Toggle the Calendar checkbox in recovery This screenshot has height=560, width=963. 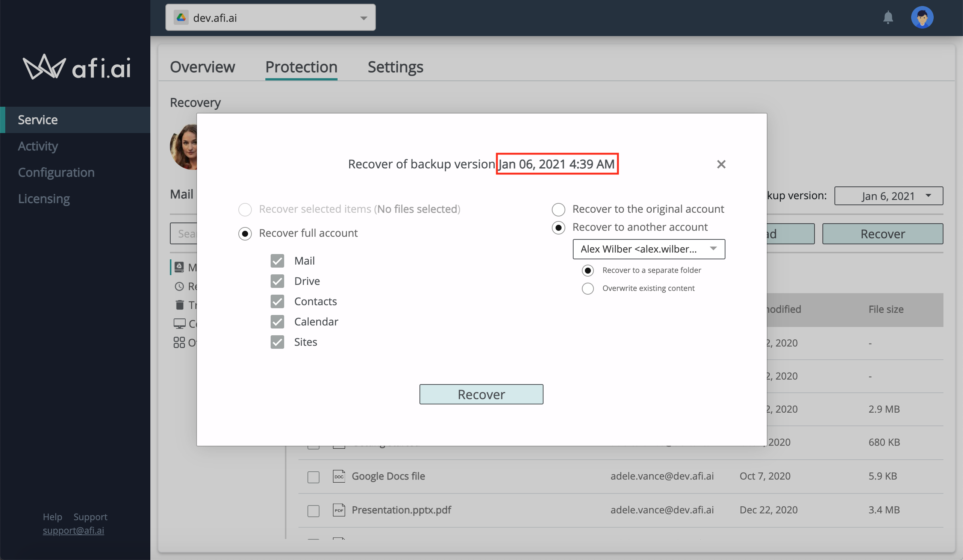[277, 321]
